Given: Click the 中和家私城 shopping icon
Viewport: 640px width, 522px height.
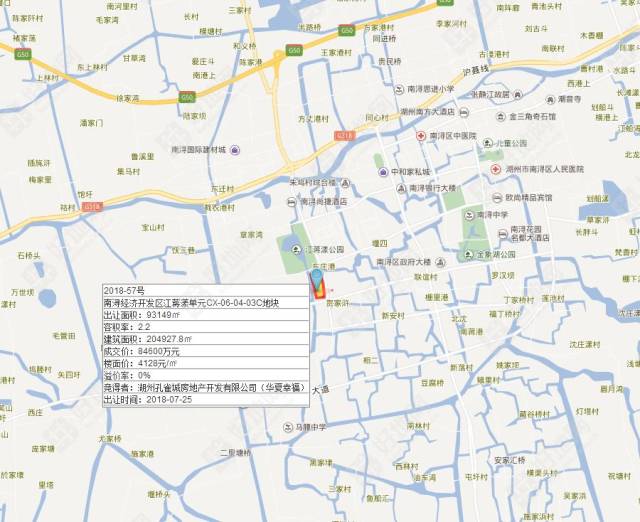Looking at the screenshot, I should [x=383, y=172].
